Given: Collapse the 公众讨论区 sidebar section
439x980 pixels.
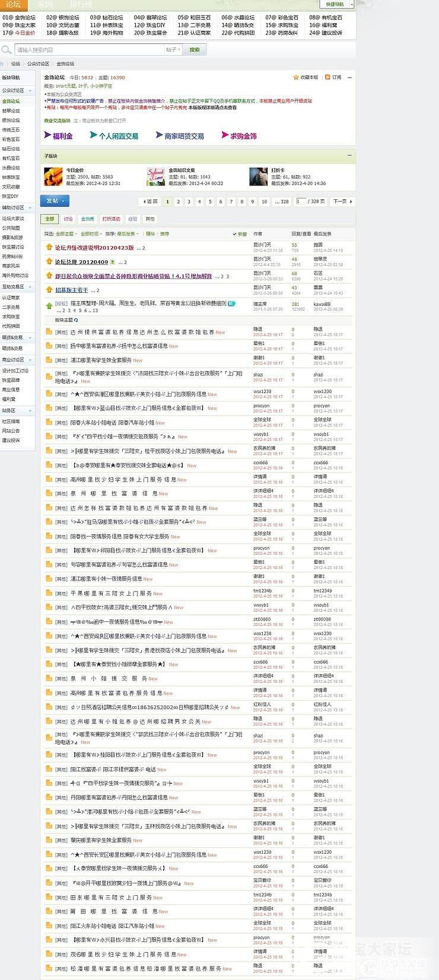Looking at the screenshot, I should click(30, 91).
